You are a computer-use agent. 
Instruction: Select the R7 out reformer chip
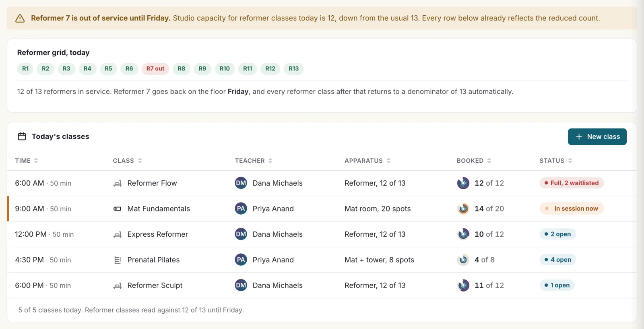point(155,69)
